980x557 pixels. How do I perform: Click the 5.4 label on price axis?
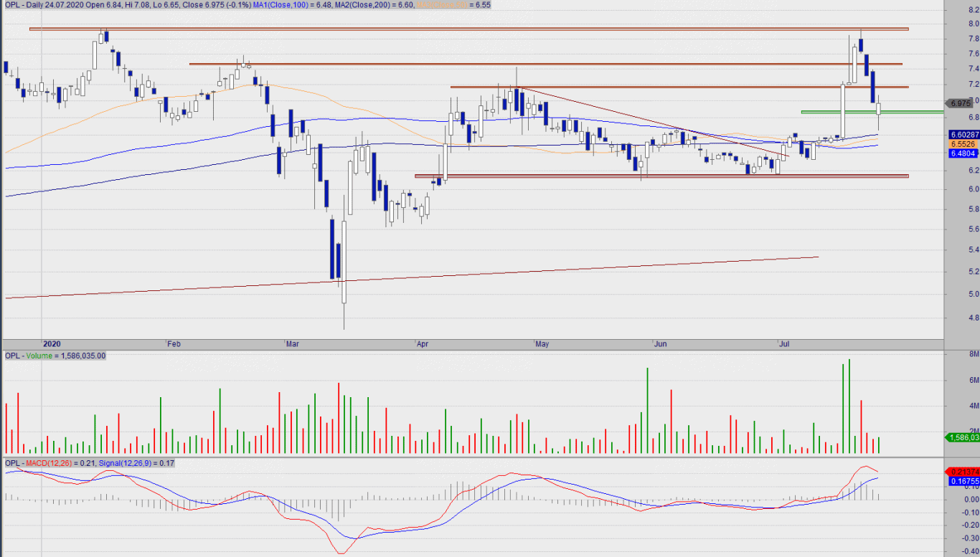tap(974, 249)
